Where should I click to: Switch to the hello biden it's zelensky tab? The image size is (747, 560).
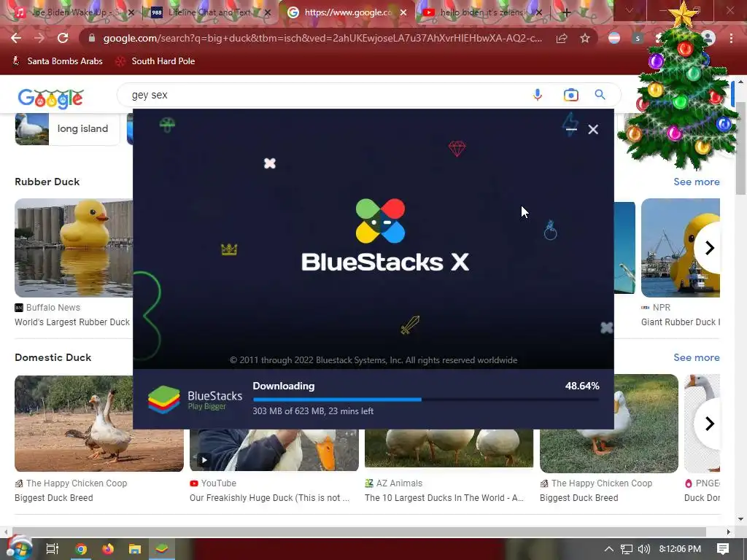(481, 12)
